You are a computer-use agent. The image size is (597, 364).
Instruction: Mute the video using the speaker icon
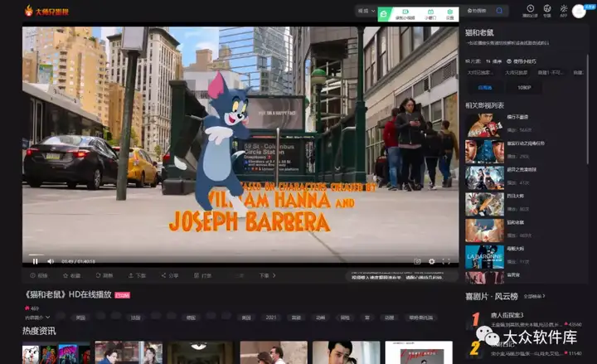pos(51,261)
